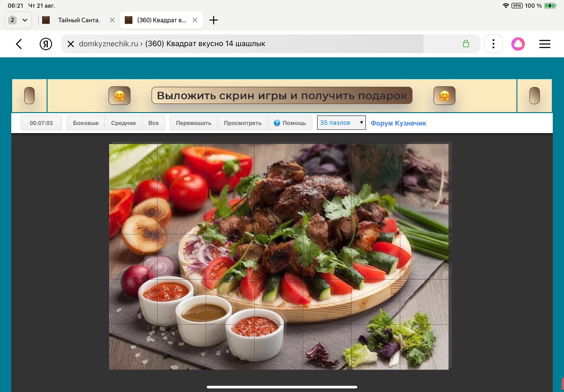564x392 pixels.
Task: Click the green padlock security icon
Action: [x=466, y=44]
